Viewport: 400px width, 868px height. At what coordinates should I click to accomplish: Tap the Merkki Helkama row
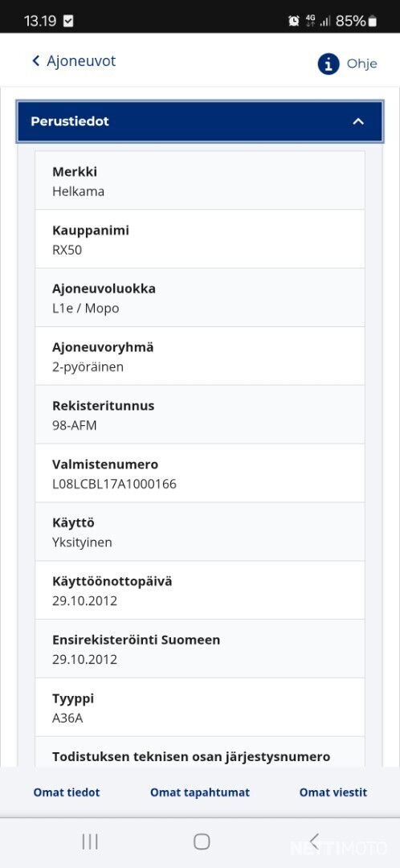click(x=200, y=181)
